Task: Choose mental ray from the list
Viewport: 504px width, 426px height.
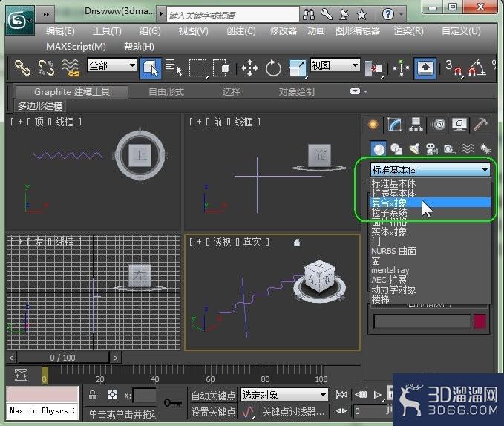Action: 430,270
